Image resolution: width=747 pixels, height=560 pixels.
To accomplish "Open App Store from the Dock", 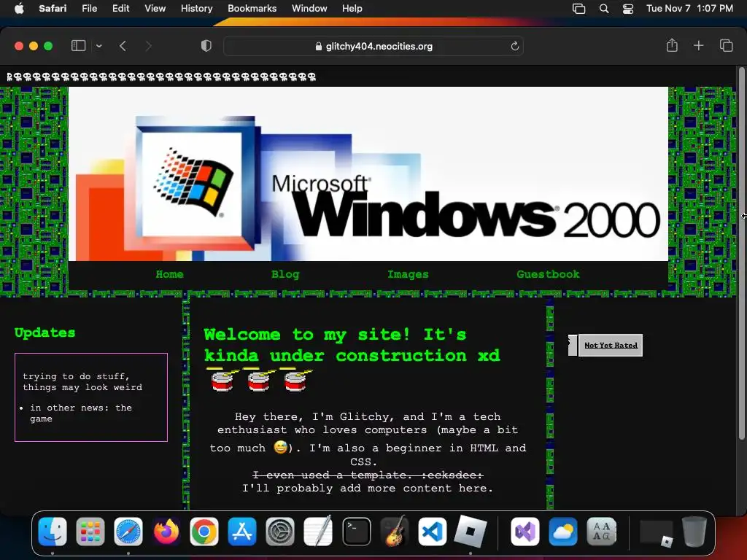I will [x=242, y=532].
